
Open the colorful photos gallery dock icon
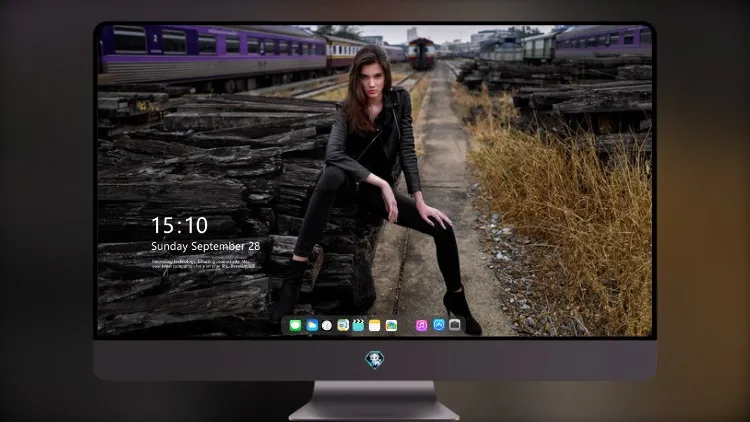click(x=391, y=326)
